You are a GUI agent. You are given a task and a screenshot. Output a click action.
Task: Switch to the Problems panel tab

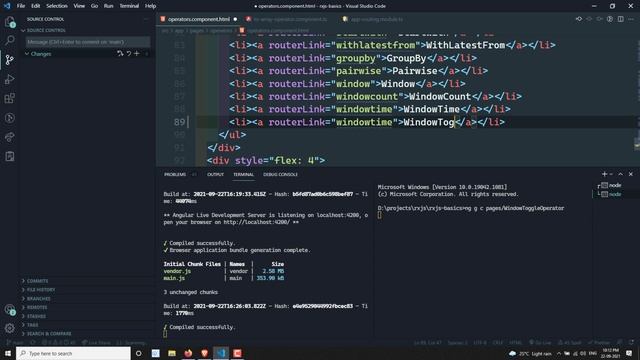point(175,174)
